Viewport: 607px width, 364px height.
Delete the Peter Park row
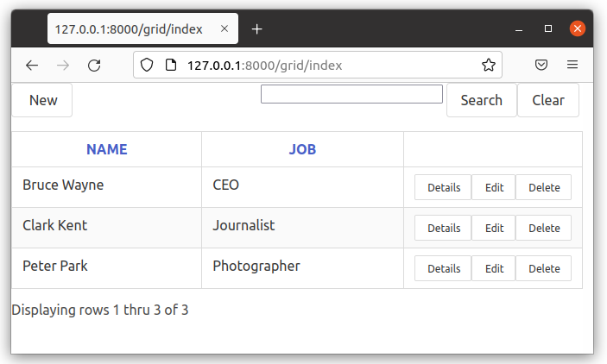click(x=544, y=268)
